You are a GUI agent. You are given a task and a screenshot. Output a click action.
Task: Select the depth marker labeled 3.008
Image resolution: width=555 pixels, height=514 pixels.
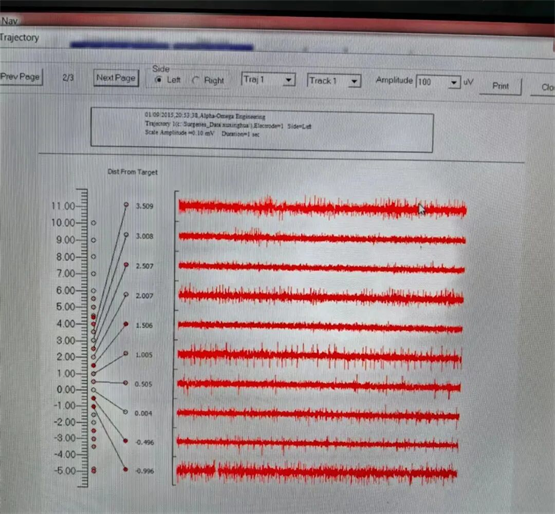tap(126, 235)
